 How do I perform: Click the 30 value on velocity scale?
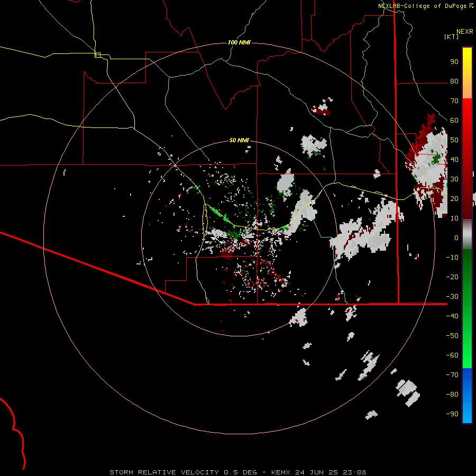(454, 179)
